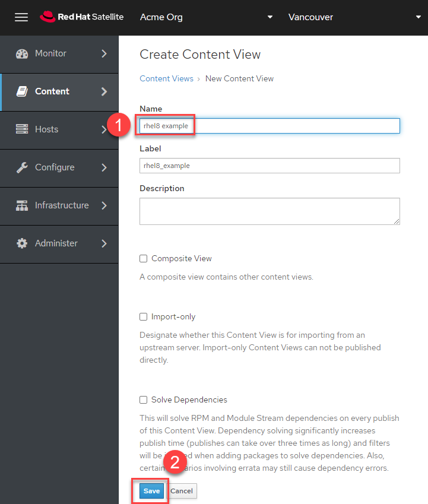Click into the Description text area
The image size is (428, 504).
270,211
